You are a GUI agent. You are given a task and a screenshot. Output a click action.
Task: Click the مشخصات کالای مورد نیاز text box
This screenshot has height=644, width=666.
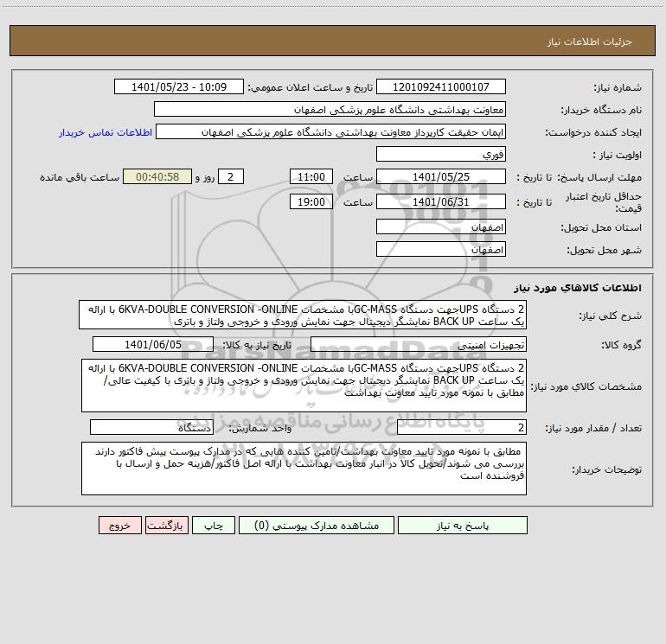304,386
